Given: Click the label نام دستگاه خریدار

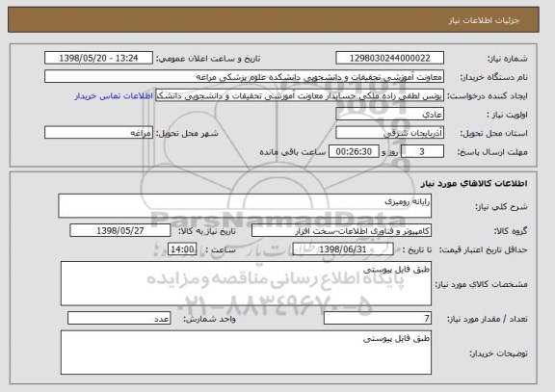Looking at the screenshot, I should tap(493, 77).
